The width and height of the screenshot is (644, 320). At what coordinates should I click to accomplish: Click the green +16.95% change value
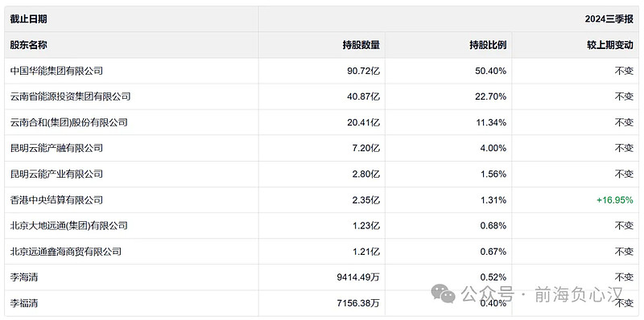pyautogui.click(x=615, y=199)
